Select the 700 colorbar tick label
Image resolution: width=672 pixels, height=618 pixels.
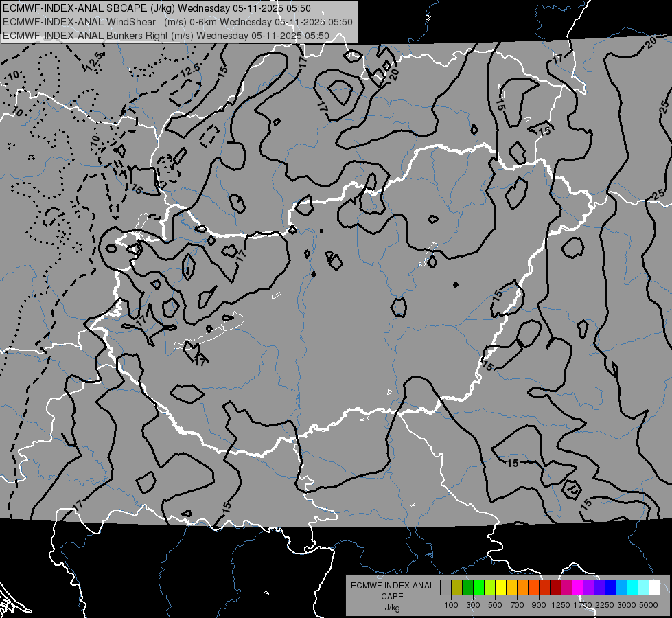tap(518, 605)
